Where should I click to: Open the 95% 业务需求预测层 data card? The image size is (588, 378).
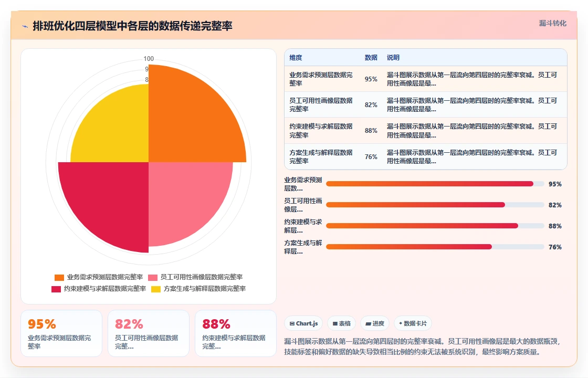coord(61,333)
